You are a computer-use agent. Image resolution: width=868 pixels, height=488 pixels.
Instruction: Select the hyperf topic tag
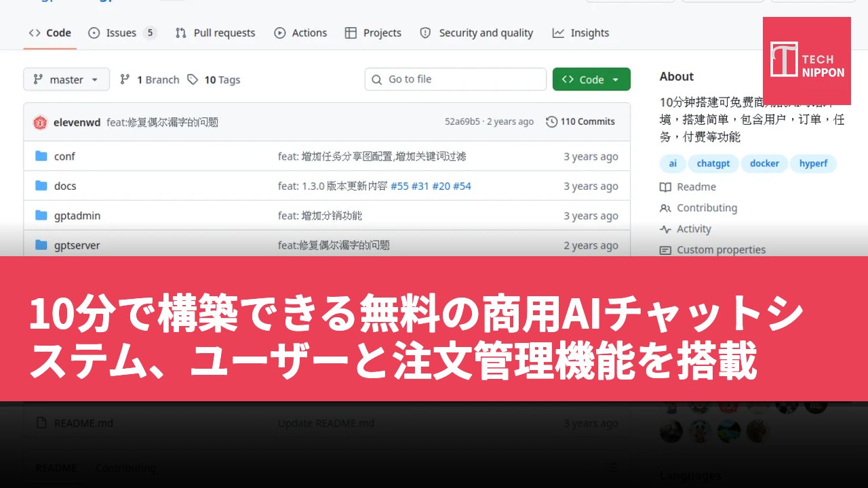click(x=813, y=163)
